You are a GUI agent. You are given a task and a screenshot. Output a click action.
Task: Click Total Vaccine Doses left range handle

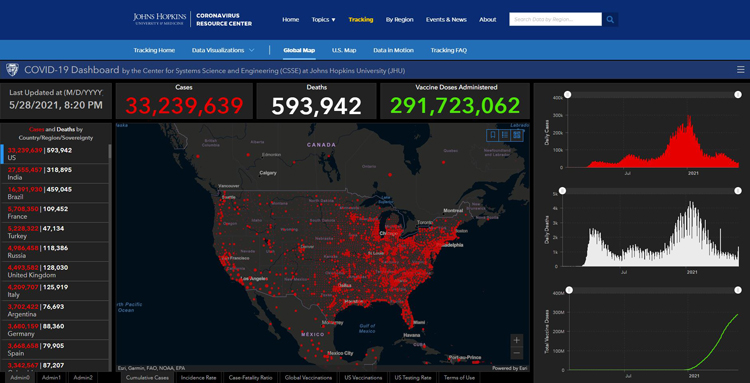(568, 290)
